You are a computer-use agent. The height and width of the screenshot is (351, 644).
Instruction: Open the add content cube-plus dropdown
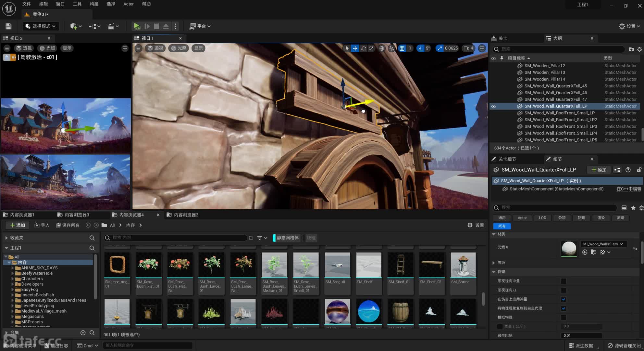click(x=76, y=26)
